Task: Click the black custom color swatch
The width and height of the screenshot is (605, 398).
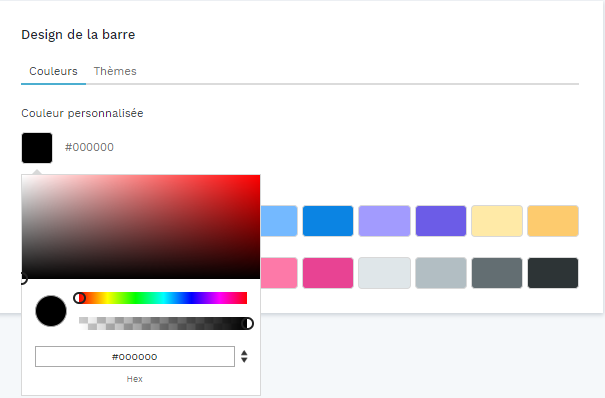Action: click(37, 148)
